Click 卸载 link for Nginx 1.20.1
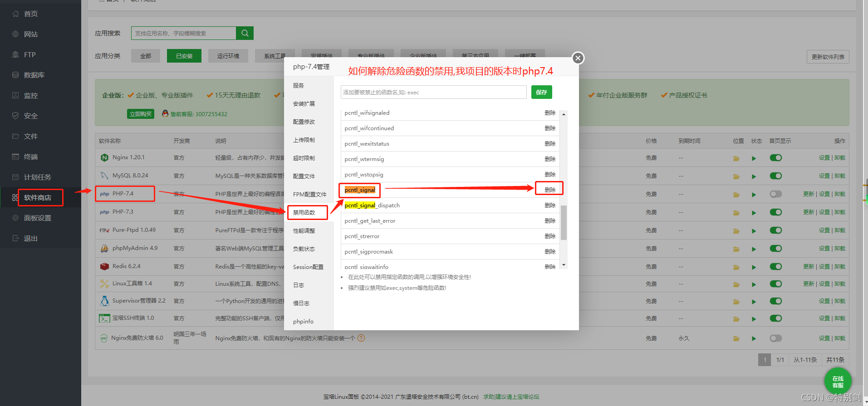Viewport: 868px width, 406px height. 839,158
